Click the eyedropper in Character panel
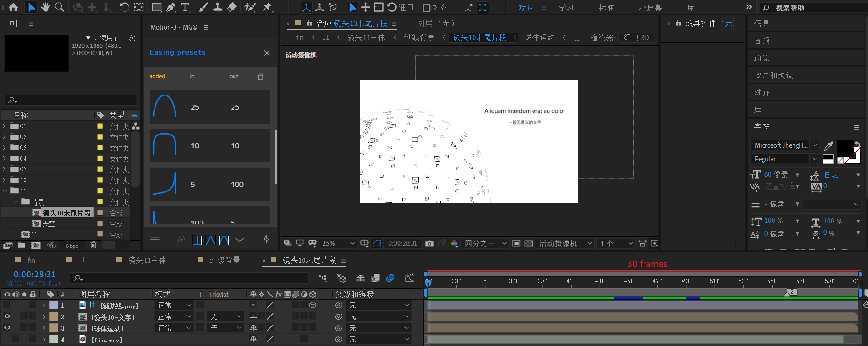This screenshot has height=346, width=868. [x=828, y=146]
